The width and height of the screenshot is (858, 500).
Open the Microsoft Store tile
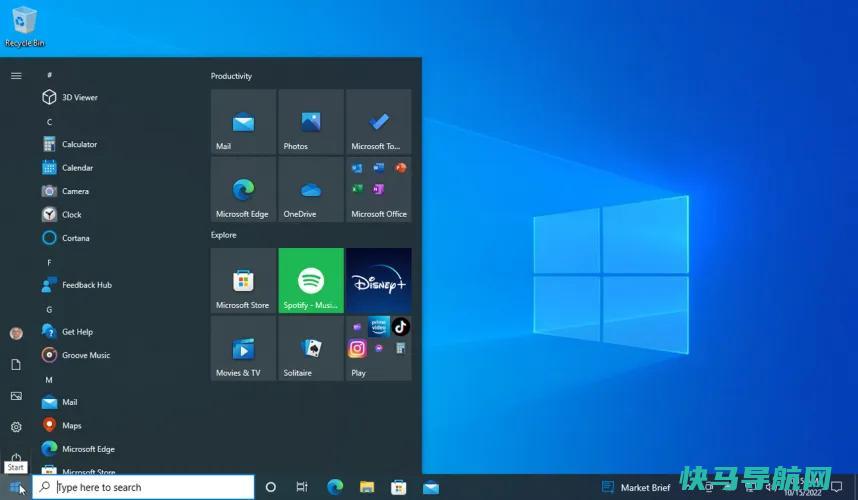click(244, 281)
